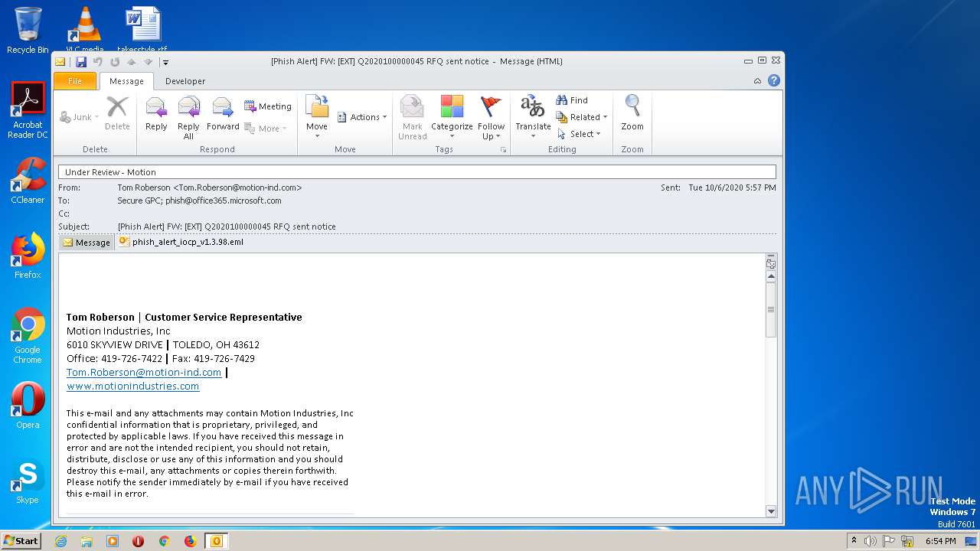Expand the Actions dropdown
980x551 pixels.
[x=362, y=117]
